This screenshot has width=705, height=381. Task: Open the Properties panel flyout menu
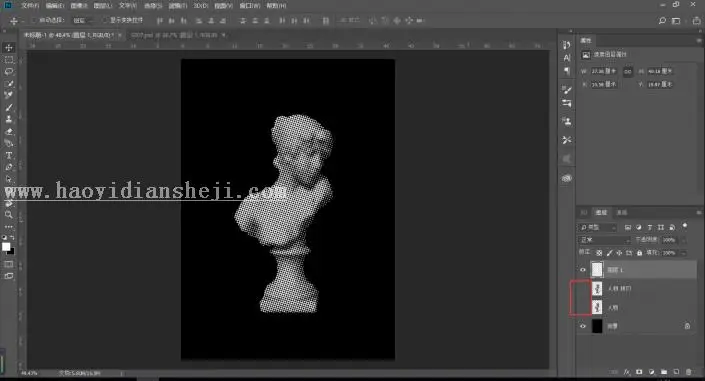pyautogui.click(x=699, y=40)
